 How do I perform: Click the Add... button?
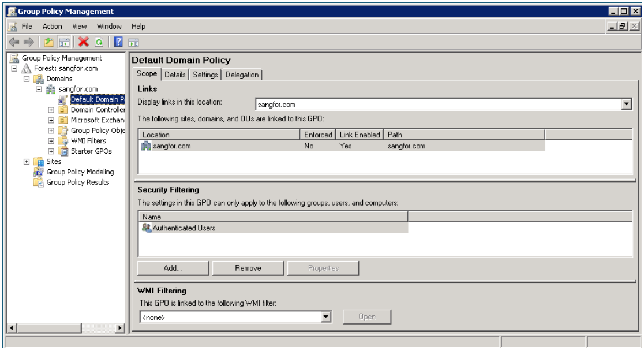[173, 268]
